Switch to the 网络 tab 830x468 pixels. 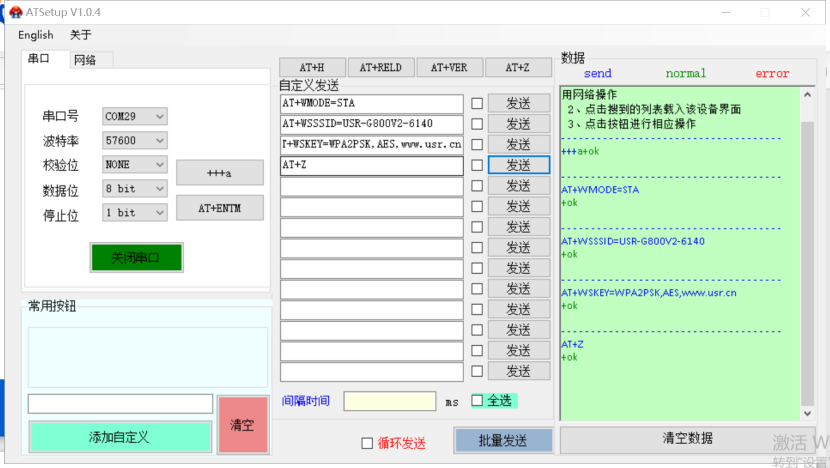86,60
